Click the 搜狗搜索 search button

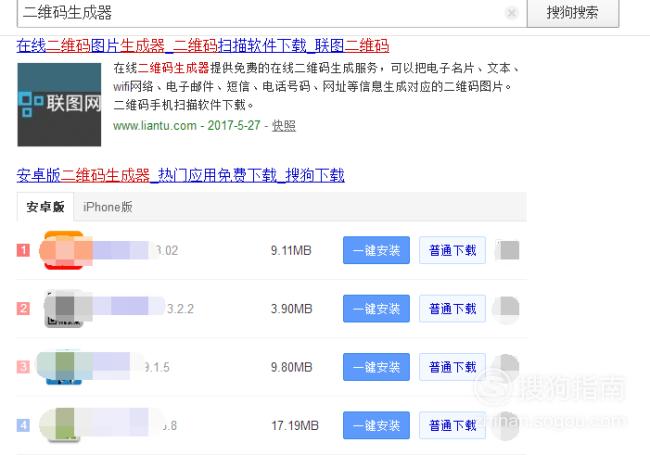coord(572,13)
